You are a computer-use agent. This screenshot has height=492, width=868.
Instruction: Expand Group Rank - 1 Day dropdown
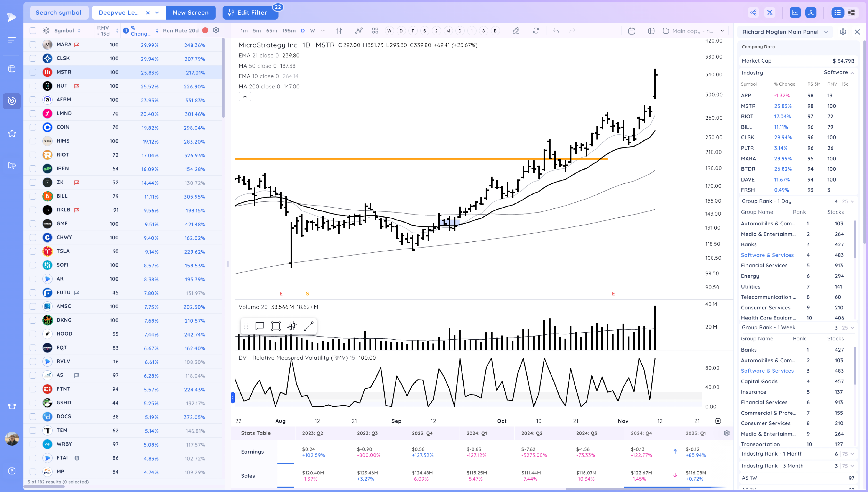tap(852, 201)
